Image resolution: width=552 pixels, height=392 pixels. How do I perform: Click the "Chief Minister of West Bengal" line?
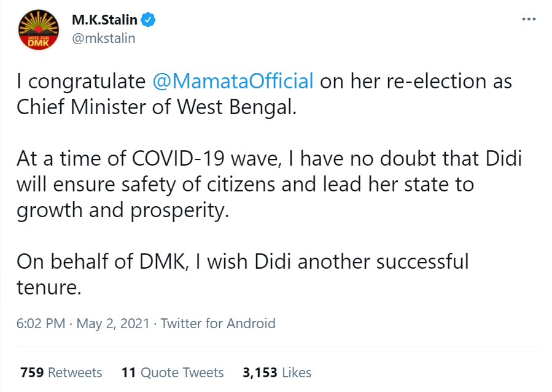(x=156, y=106)
